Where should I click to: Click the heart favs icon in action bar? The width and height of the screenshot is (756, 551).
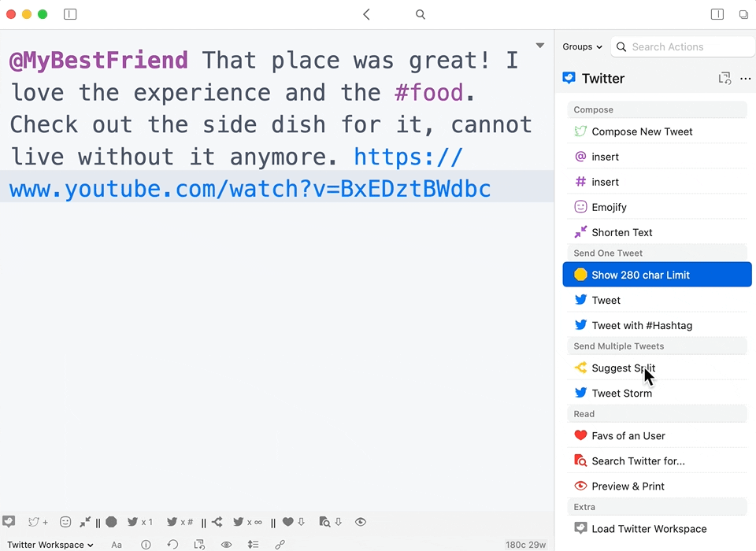click(294, 522)
